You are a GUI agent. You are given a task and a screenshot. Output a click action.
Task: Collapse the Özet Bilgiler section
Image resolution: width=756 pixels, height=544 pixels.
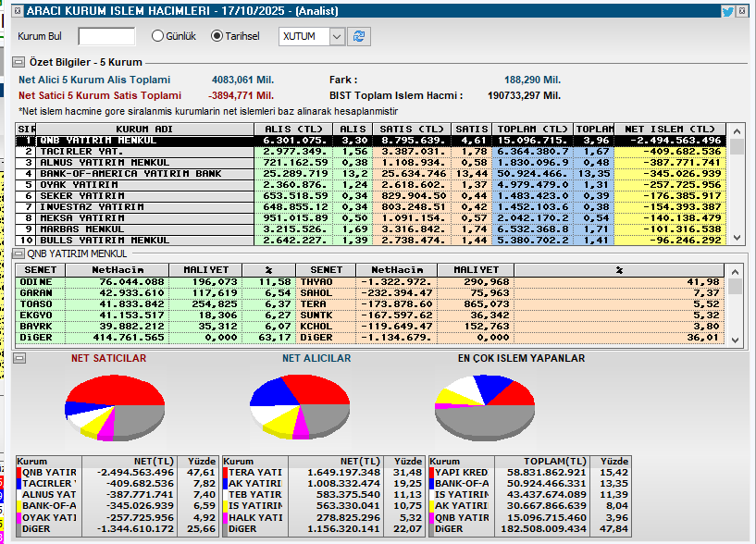19,62
